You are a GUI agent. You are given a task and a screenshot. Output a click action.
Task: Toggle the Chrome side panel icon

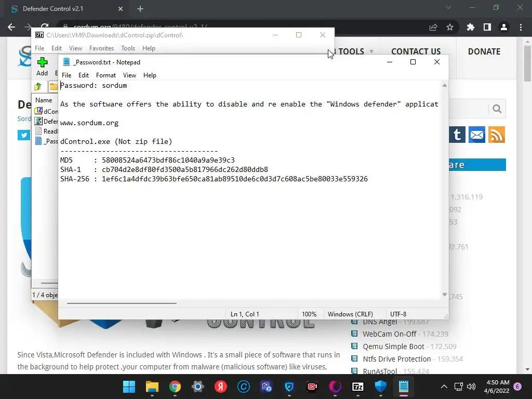(487, 27)
